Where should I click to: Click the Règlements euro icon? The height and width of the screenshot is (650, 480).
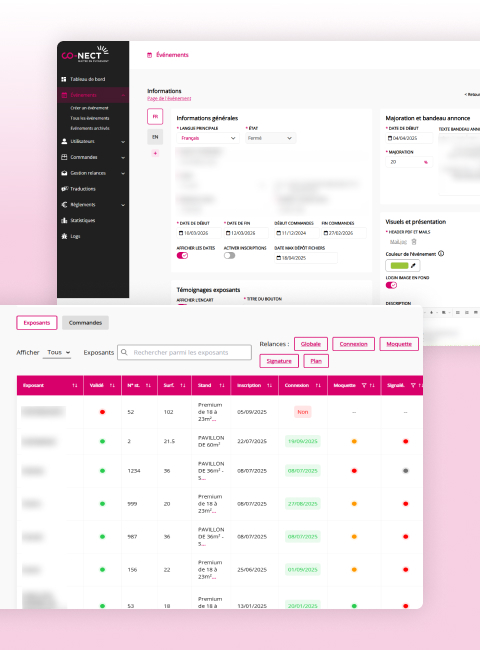click(64, 204)
